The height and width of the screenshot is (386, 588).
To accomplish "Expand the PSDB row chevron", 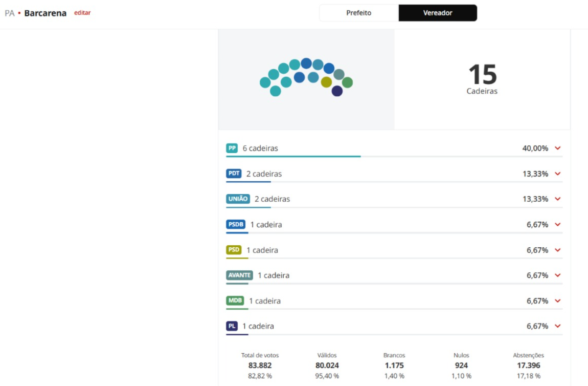I will [558, 224].
